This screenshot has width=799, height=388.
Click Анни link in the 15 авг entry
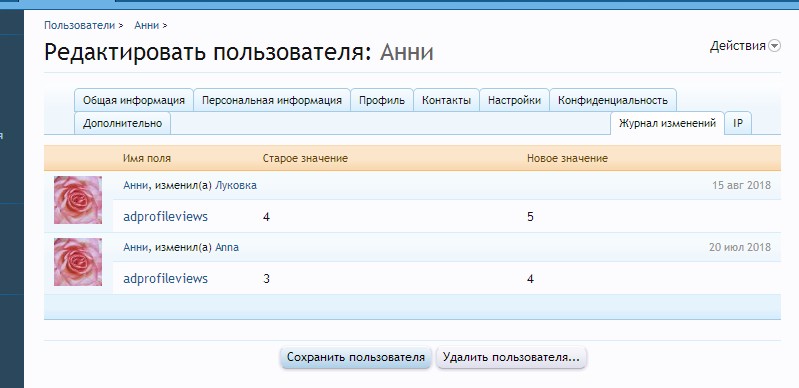pyautogui.click(x=136, y=185)
